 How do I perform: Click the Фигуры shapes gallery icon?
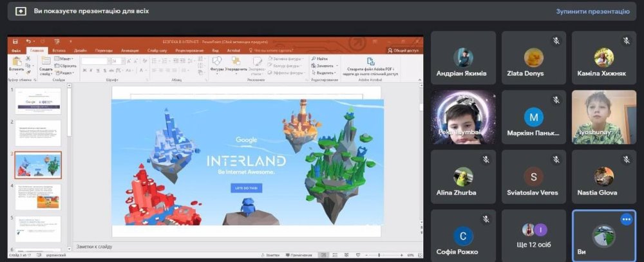pyautogui.click(x=216, y=61)
